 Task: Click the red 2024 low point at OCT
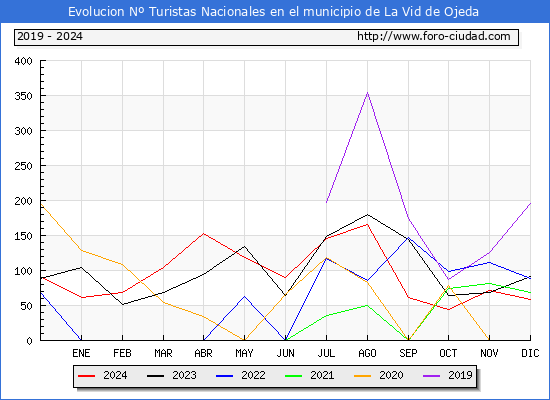448,309
